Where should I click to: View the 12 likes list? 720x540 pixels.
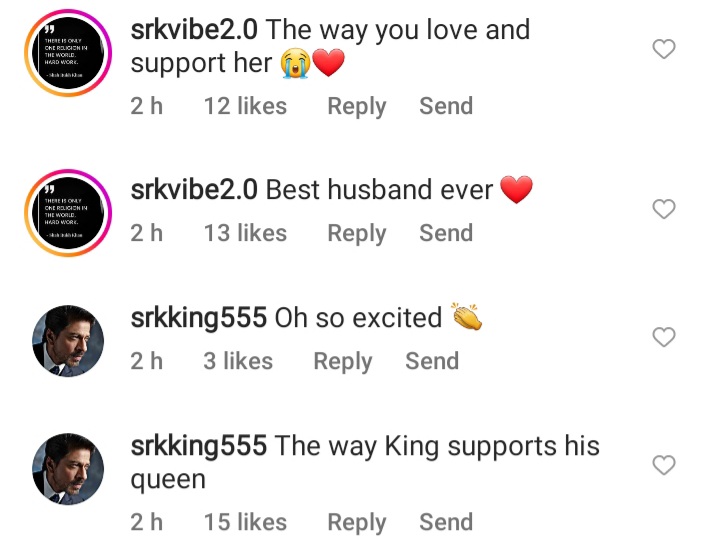(245, 106)
